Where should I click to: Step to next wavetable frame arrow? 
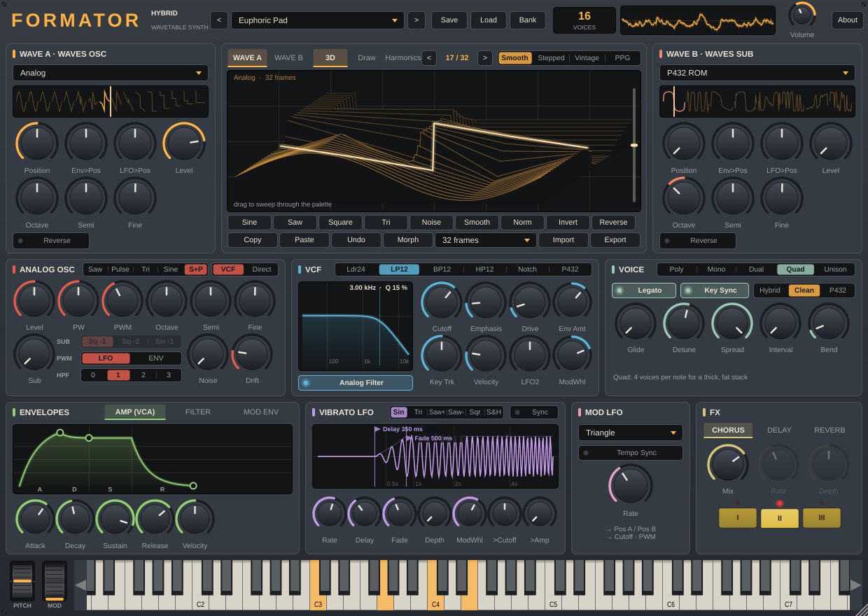pyautogui.click(x=485, y=58)
